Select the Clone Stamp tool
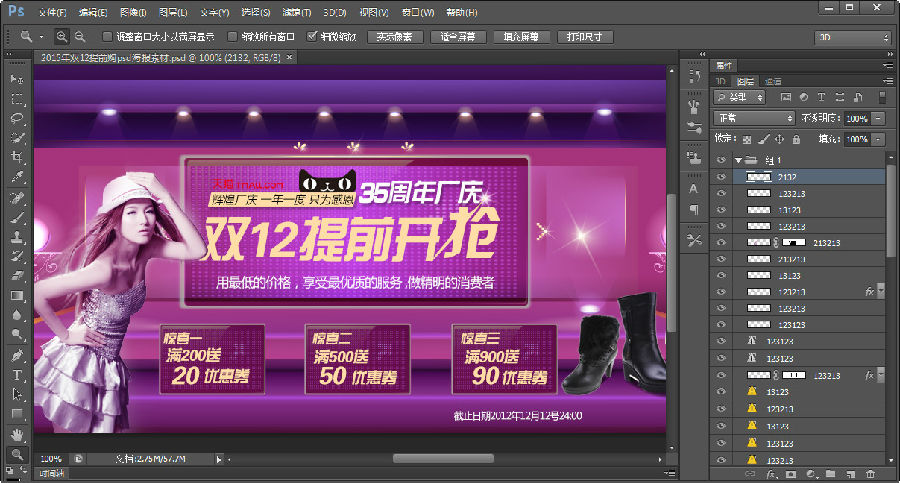This screenshot has height=483, width=900. (x=17, y=237)
